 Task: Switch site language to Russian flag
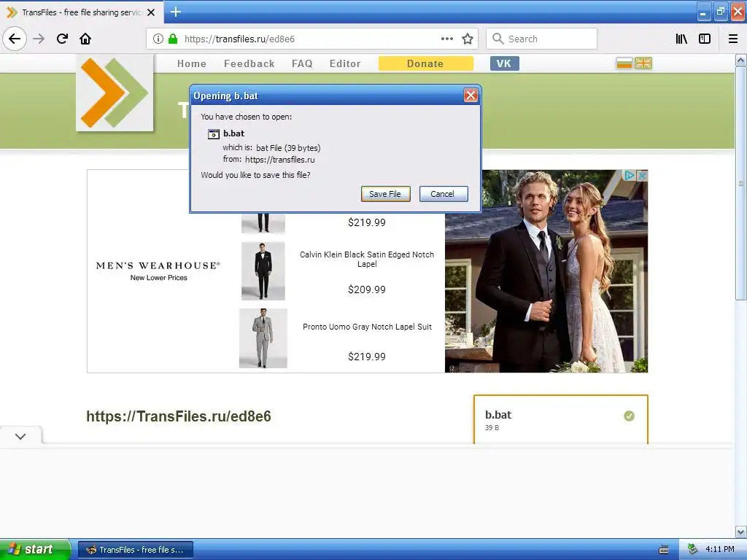tap(624, 63)
